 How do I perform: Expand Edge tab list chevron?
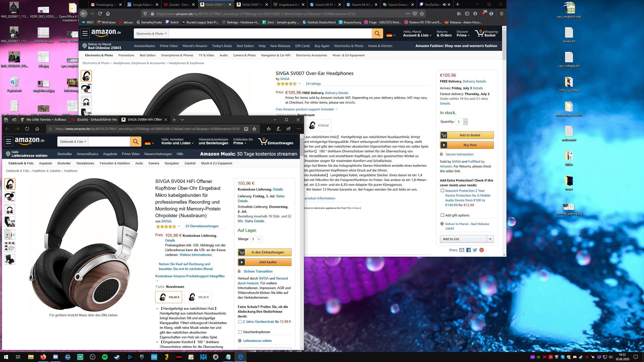182,120
